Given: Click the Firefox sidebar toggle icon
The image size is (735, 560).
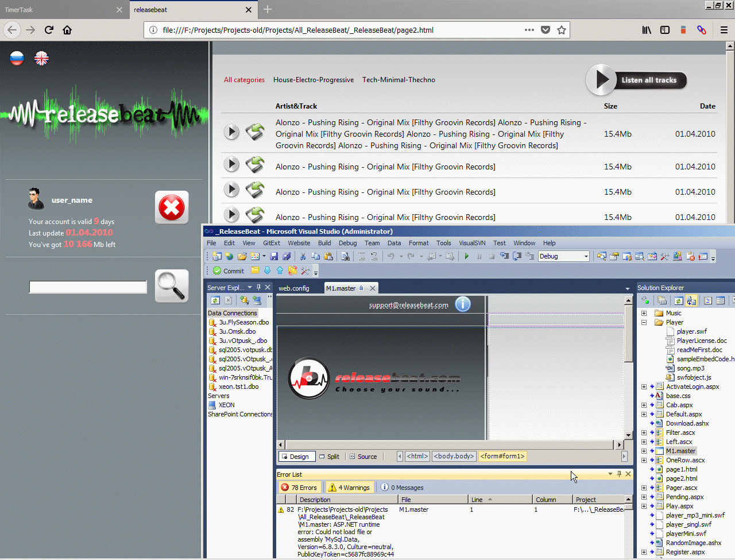Looking at the screenshot, I should point(665,30).
